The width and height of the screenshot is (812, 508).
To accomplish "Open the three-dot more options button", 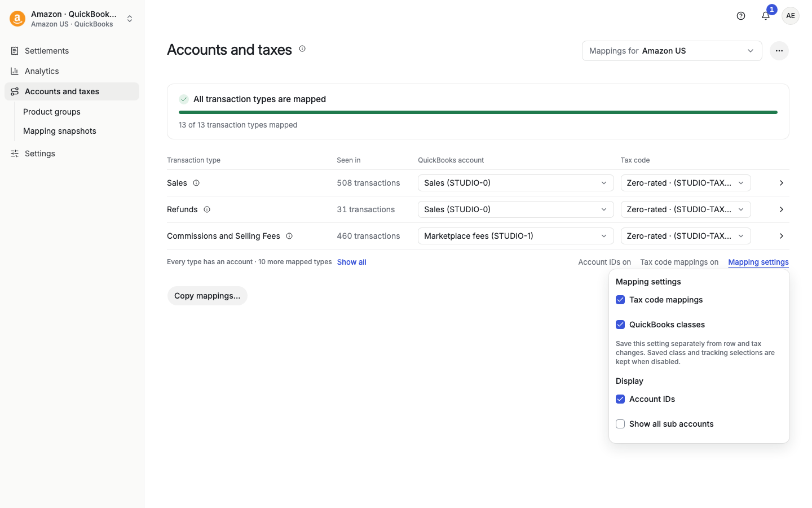I will pyautogui.click(x=779, y=51).
